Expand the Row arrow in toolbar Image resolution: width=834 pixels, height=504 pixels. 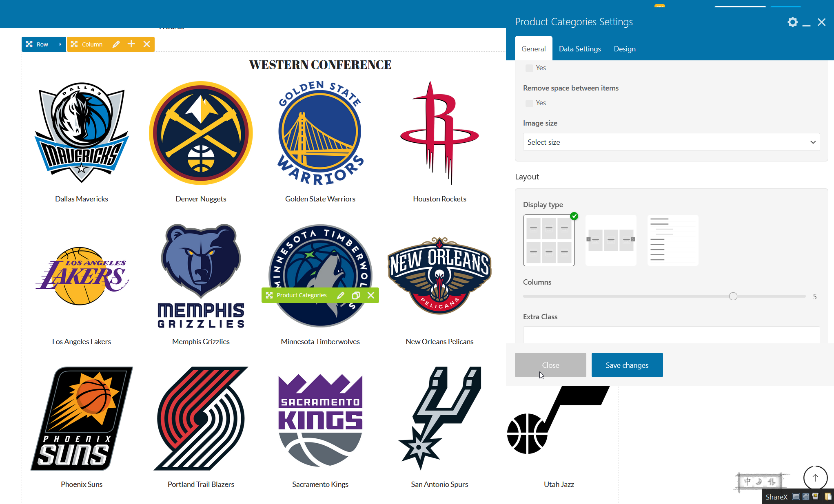[60, 44]
